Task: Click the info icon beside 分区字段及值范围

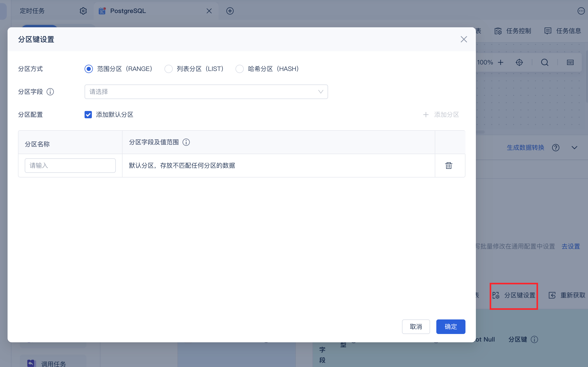Action: [186, 142]
